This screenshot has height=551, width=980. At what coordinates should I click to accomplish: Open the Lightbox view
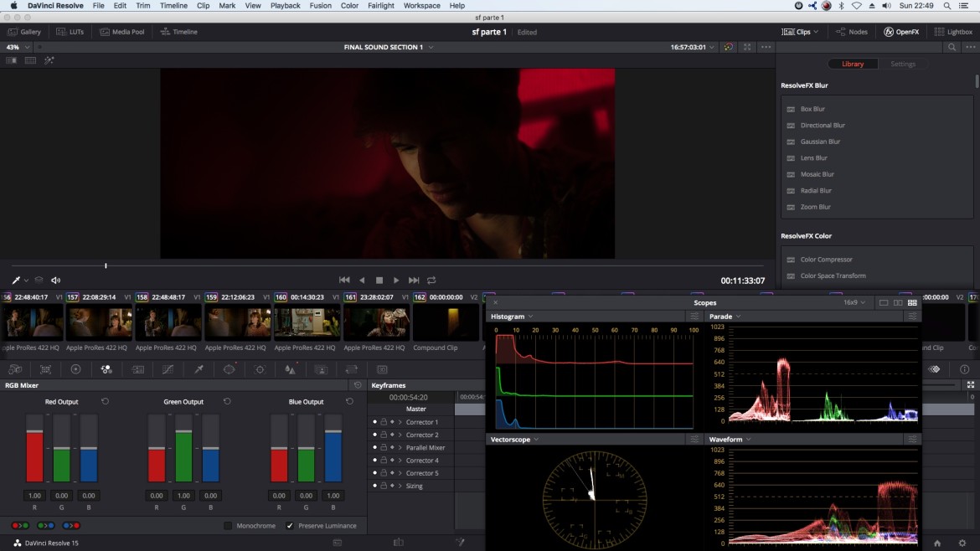[953, 32]
